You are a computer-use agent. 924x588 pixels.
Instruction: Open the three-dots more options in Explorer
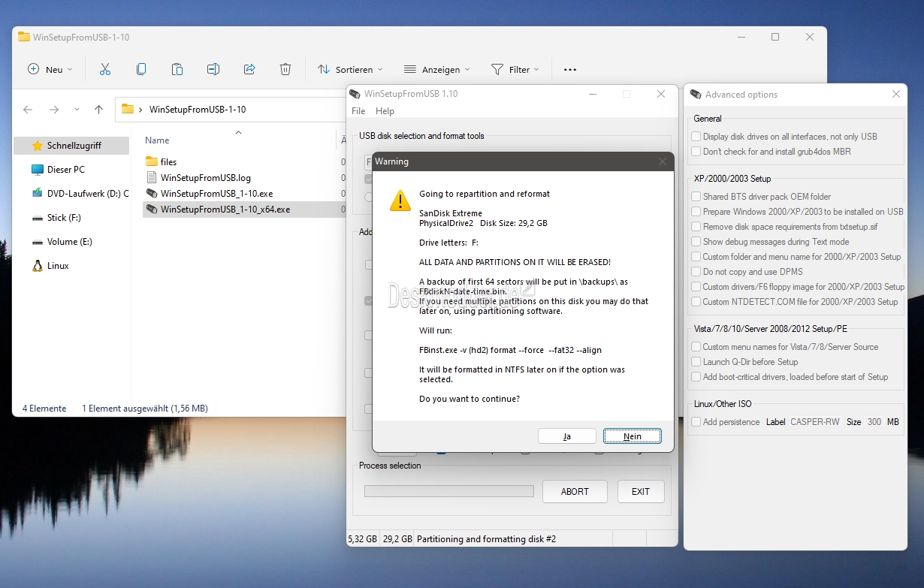pyautogui.click(x=570, y=70)
